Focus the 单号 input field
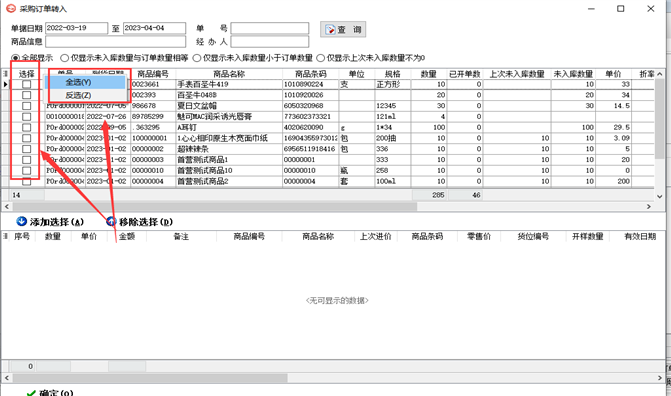The height and width of the screenshot is (396, 671). (x=270, y=28)
